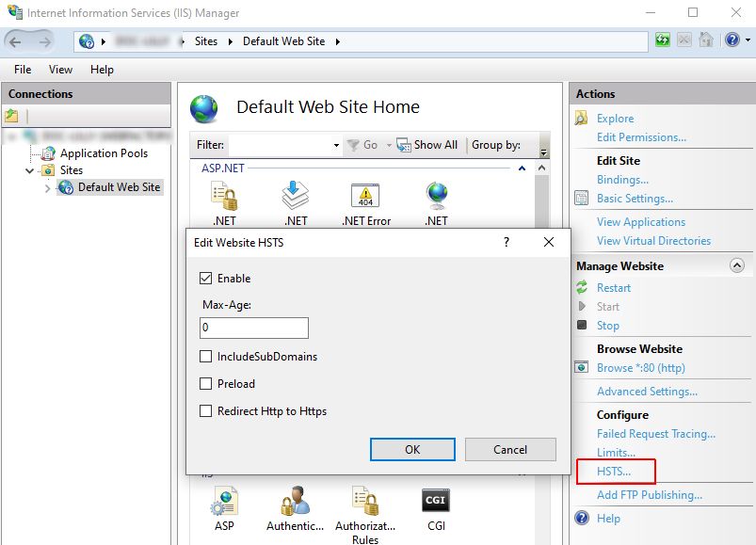Screen dimensions: 756x545
Task: Click the refresh icon in address bar
Action: coord(663,40)
